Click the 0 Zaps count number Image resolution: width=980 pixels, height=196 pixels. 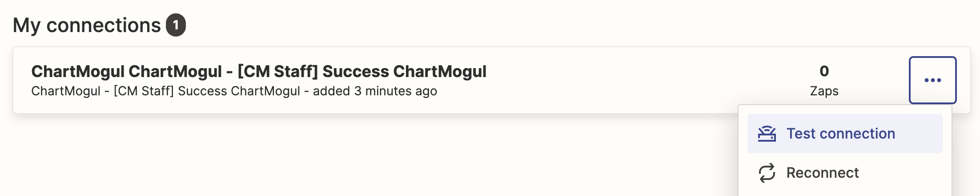824,71
